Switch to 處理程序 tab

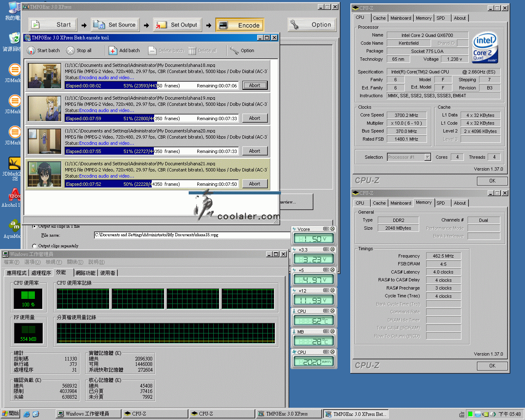click(41, 273)
